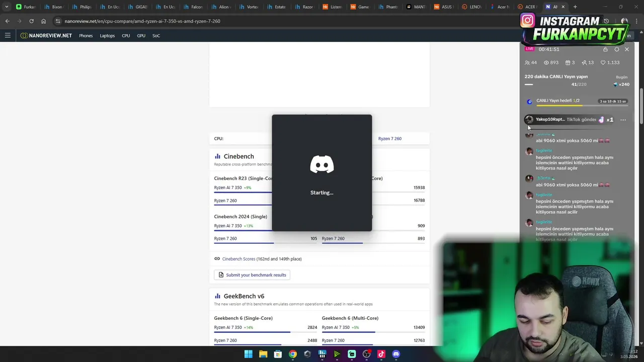Screen dimensions: 644x362
Task: Switch to the Acer N browser tab
Action: 499,7
